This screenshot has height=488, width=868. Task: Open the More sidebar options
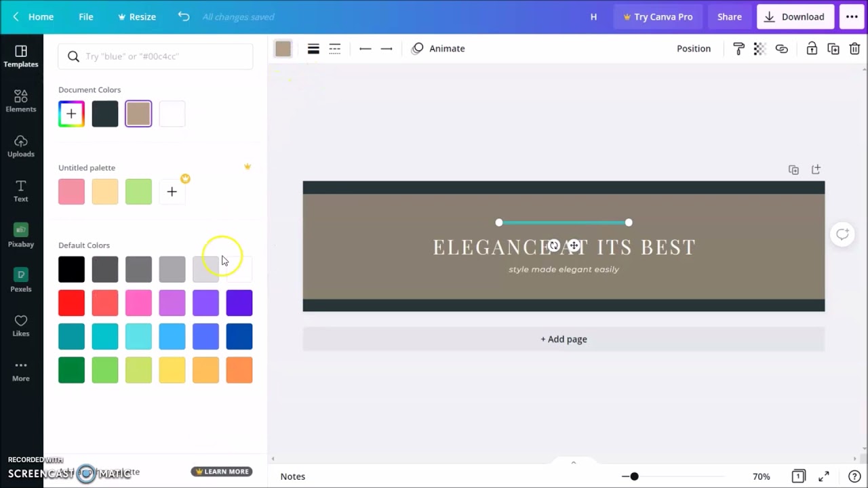pyautogui.click(x=21, y=371)
